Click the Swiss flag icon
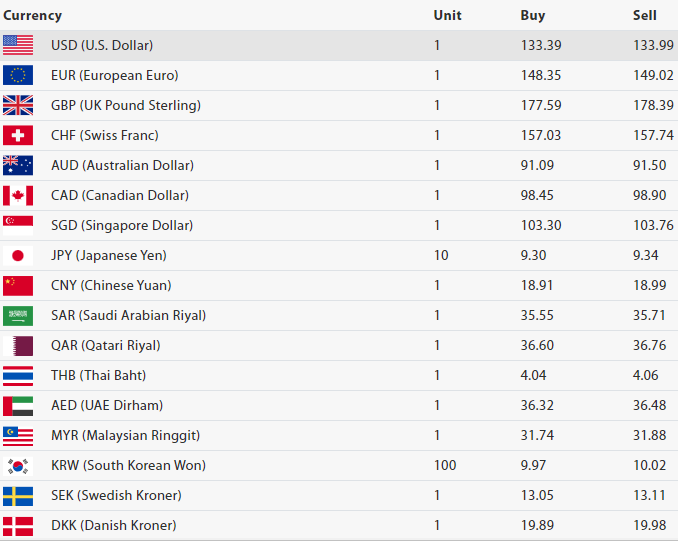678x541 pixels. 18,135
